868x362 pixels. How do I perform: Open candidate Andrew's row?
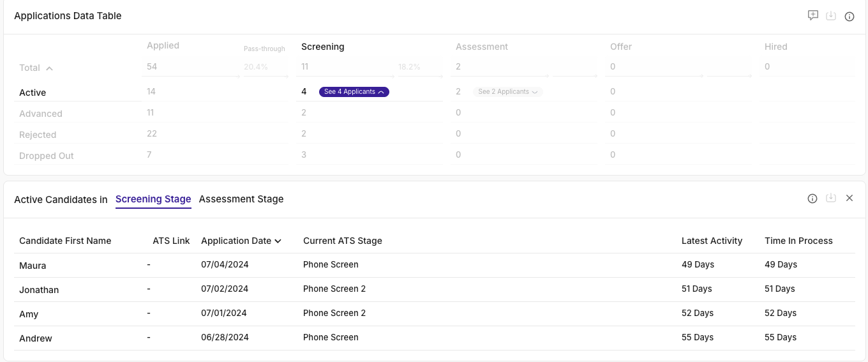point(36,338)
